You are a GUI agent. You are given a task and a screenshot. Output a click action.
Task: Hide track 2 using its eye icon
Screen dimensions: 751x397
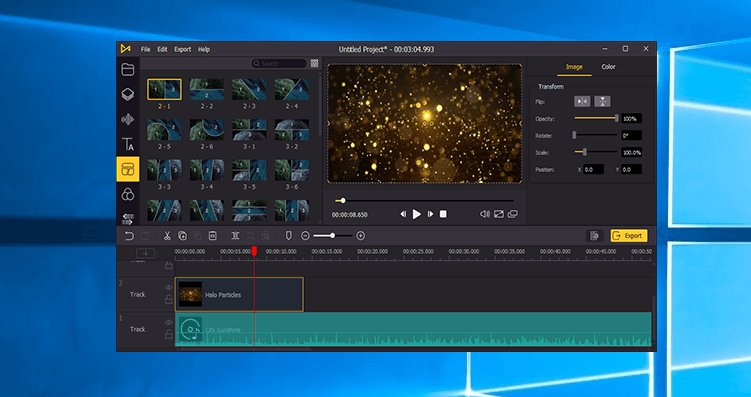(169, 287)
